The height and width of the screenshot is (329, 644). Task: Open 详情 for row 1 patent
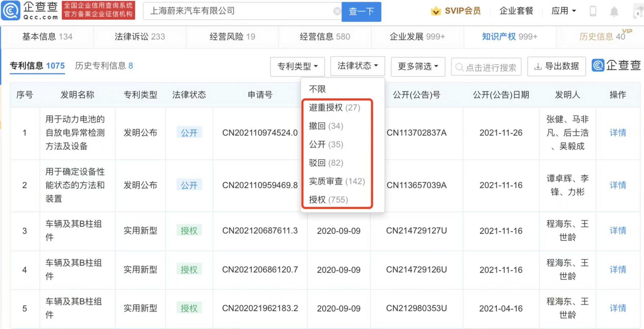618,133
